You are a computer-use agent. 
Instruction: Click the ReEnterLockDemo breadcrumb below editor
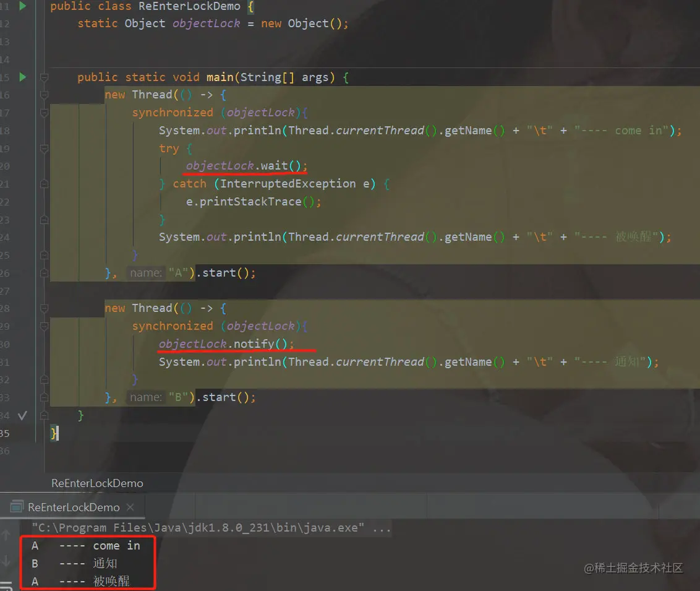[x=97, y=483]
